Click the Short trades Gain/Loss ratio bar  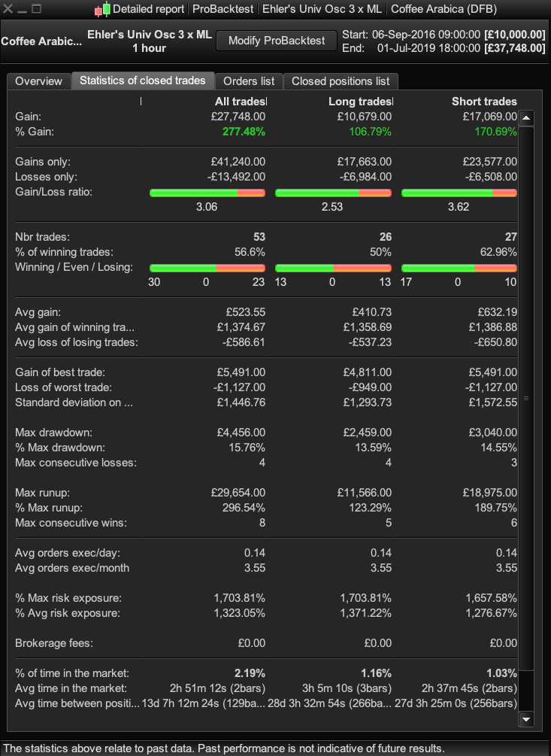coord(459,193)
